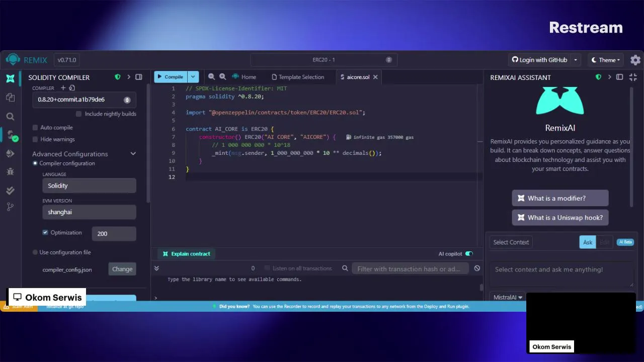Click 'What is a modifier?' suggestion
The image size is (644, 362).
pyautogui.click(x=560, y=198)
